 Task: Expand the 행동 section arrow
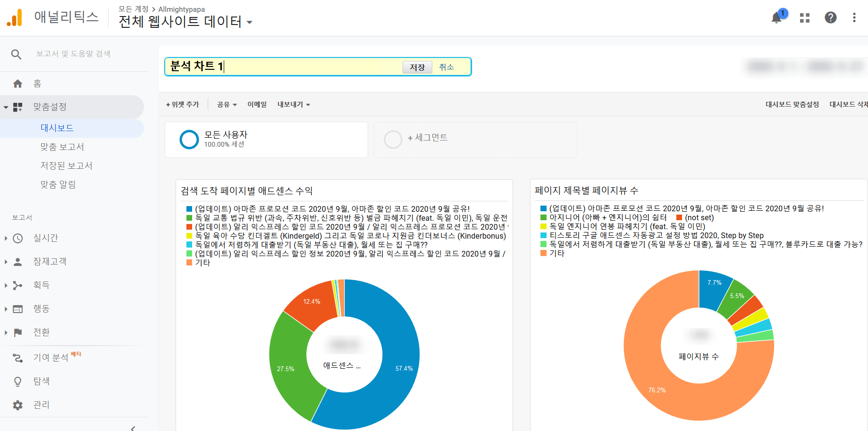(x=6, y=309)
